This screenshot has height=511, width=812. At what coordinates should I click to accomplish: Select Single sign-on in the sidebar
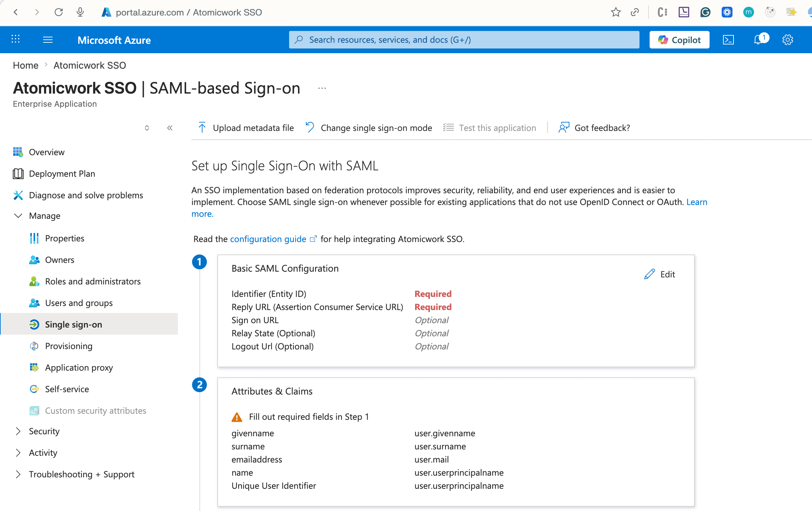point(89,324)
